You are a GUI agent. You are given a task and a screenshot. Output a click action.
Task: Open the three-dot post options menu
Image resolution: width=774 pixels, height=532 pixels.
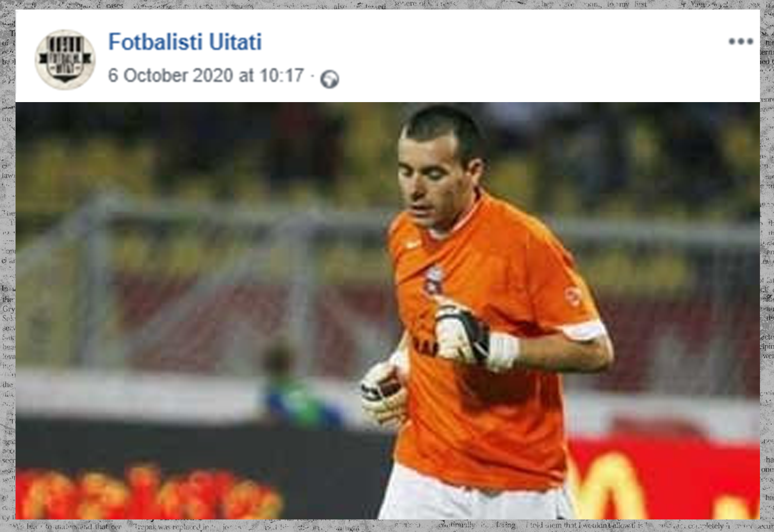tap(740, 42)
